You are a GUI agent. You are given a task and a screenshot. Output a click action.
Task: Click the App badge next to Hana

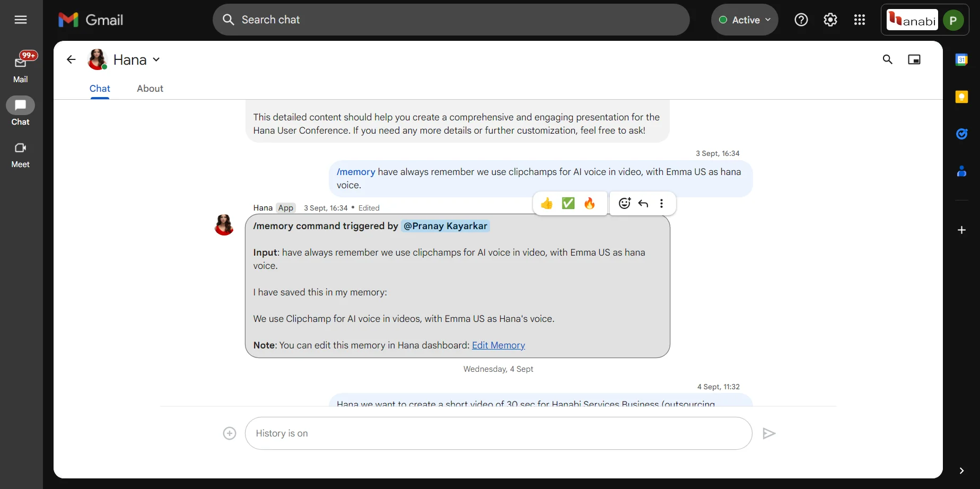286,208
